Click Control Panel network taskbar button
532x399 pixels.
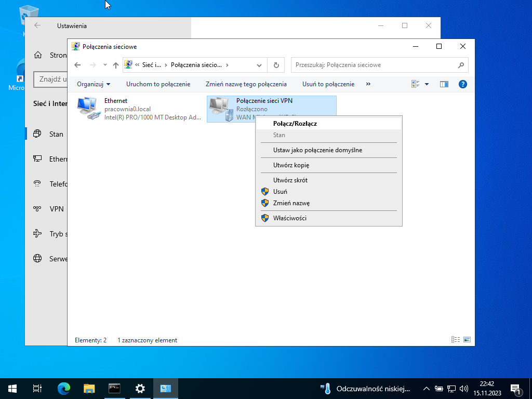pos(166,389)
